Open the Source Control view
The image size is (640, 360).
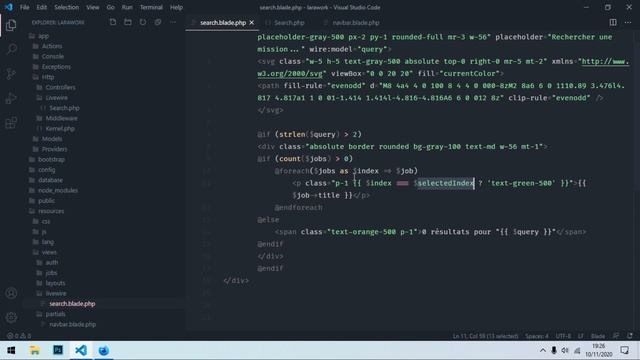pos(11,74)
